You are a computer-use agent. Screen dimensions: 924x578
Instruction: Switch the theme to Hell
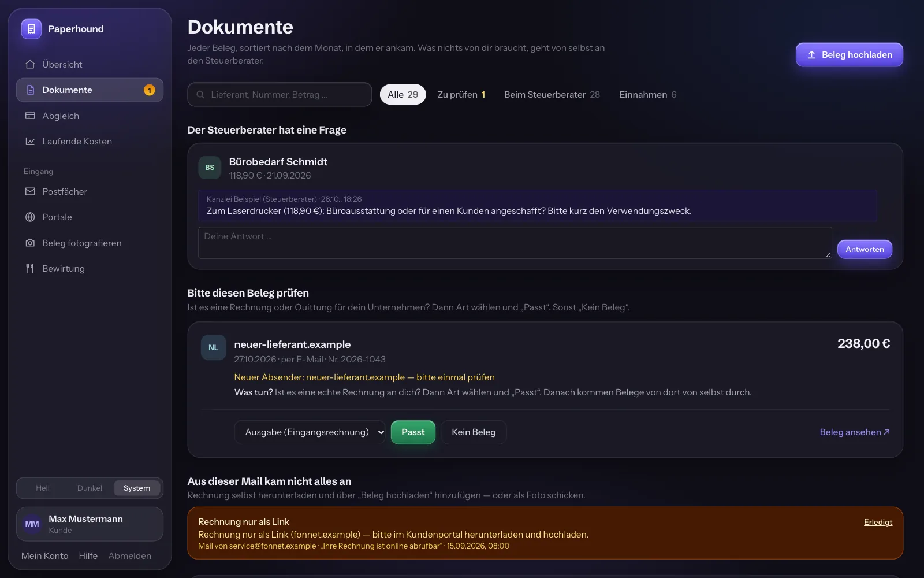[x=43, y=488]
